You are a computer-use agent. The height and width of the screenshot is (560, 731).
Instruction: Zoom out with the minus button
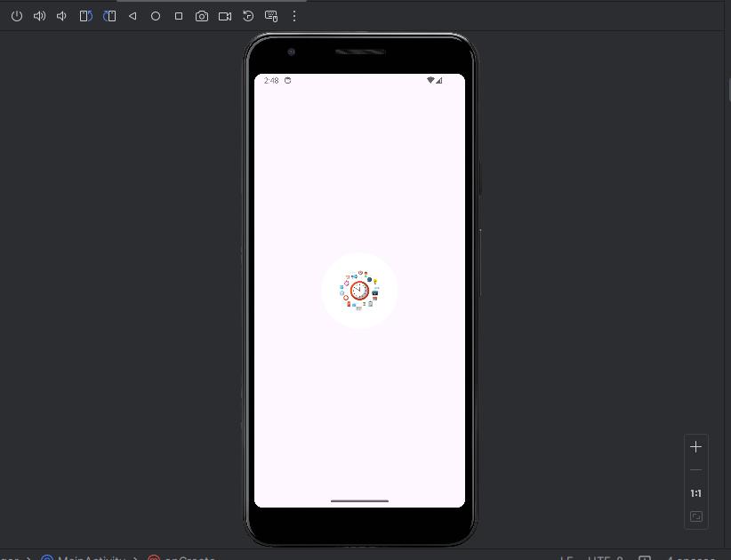(x=696, y=470)
